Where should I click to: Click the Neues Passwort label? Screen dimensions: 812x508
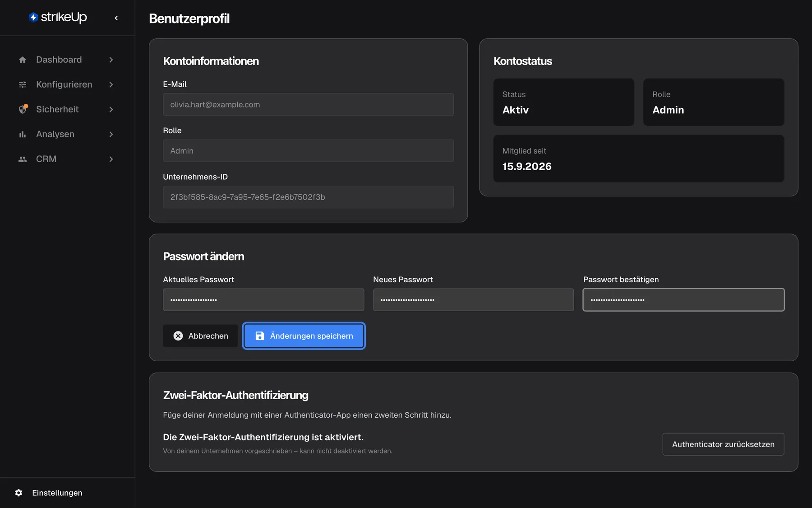point(403,280)
